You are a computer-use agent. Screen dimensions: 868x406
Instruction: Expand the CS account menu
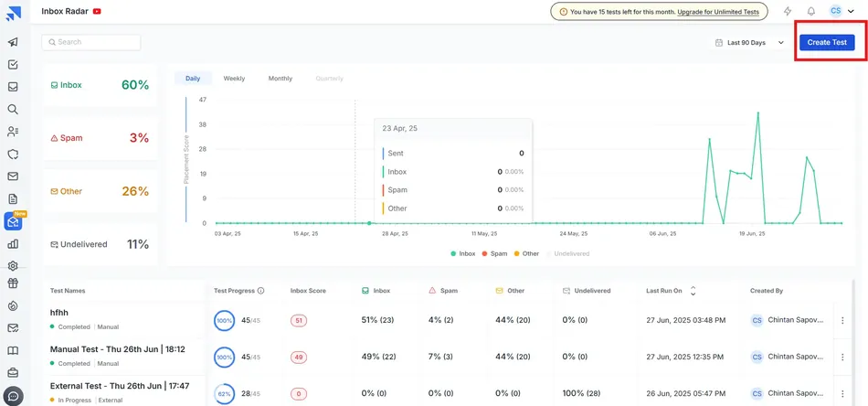pos(842,11)
